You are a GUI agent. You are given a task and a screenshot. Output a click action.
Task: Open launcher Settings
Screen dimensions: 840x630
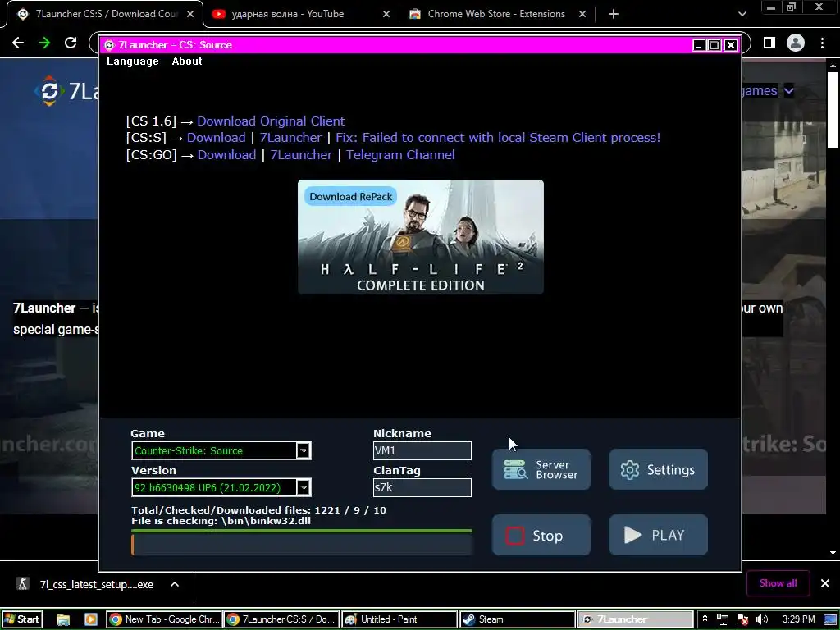tap(659, 469)
